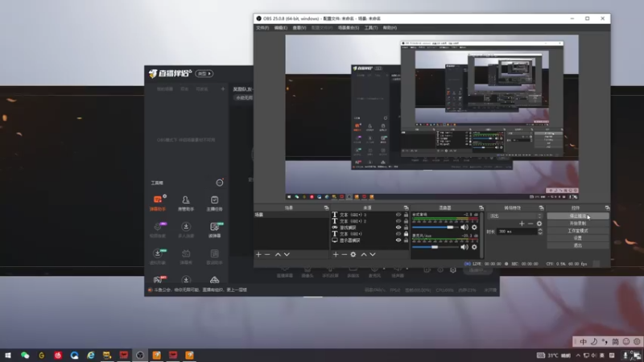644x362 pixels.
Task: Adjust the microphone/Aux volume slider
Action: click(435, 247)
